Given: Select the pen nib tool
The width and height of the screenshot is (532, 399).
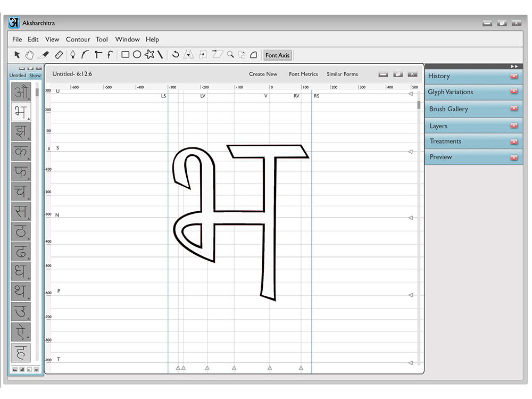Looking at the screenshot, I should [72, 55].
